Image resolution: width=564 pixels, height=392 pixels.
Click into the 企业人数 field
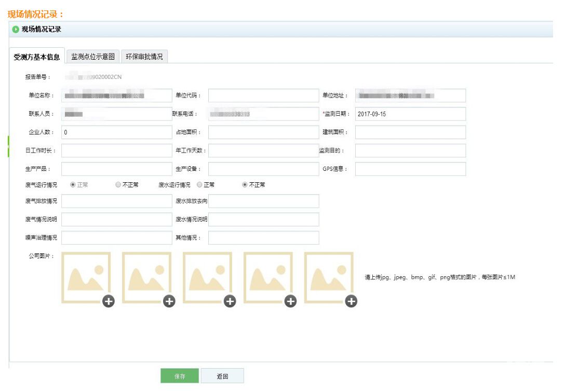(x=116, y=132)
